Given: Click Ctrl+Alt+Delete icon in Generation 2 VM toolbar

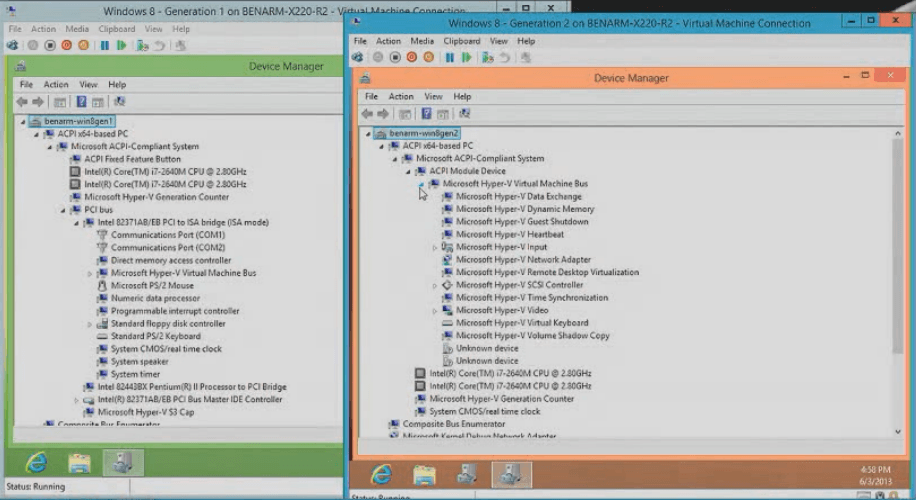Looking at the screenshot, I should click(357, 57).
